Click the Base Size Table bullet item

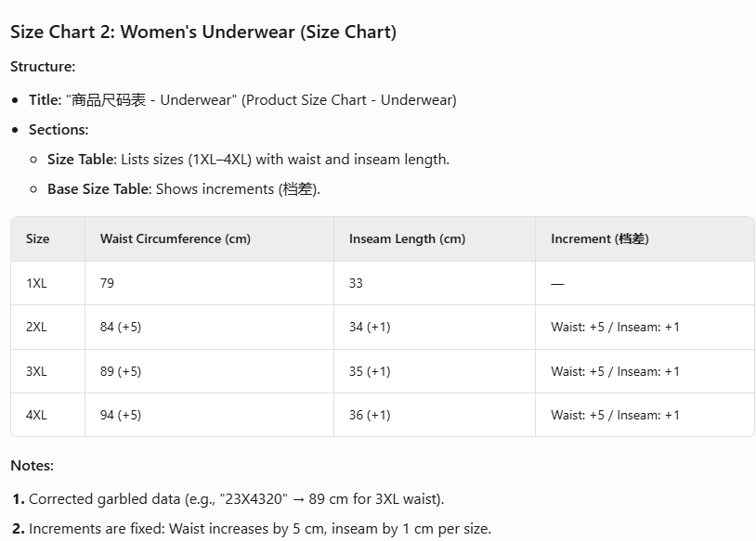coord(183,189)
